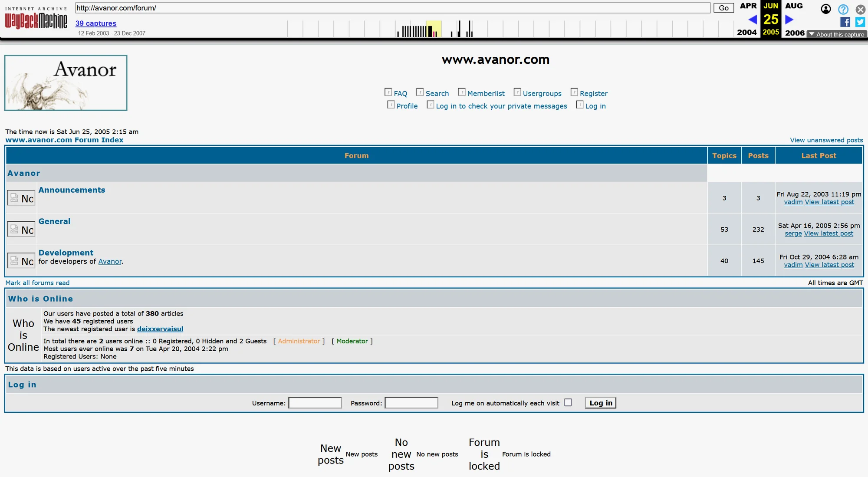Click 'Mark all forums read'
Screen dimensions: 868x477
pos(37,283)
